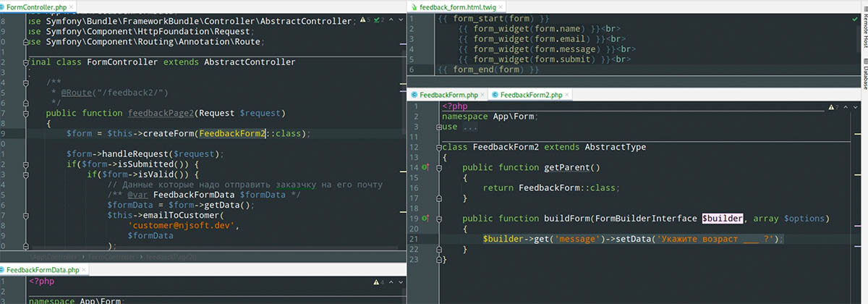Click the PHP file icon on FeedbackForm2.php tab
The height and width of the screenshot is (304, 868).
(494, 95)
